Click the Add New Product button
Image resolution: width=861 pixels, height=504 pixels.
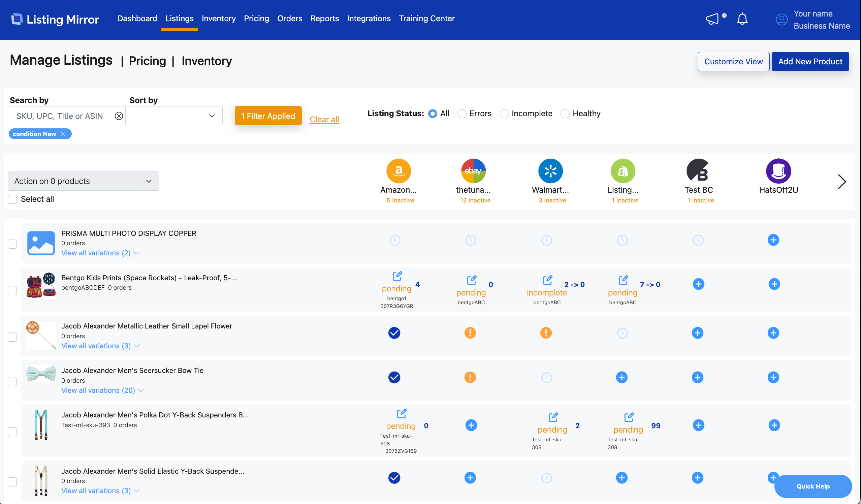[810, 62]
